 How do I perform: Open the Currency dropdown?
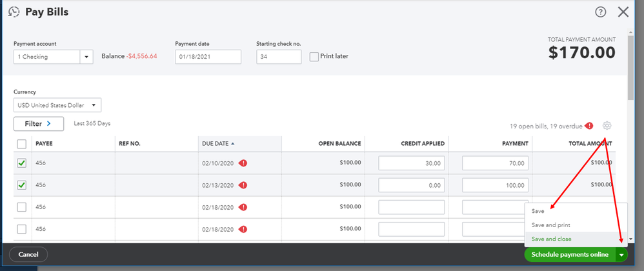coord(57,105)
